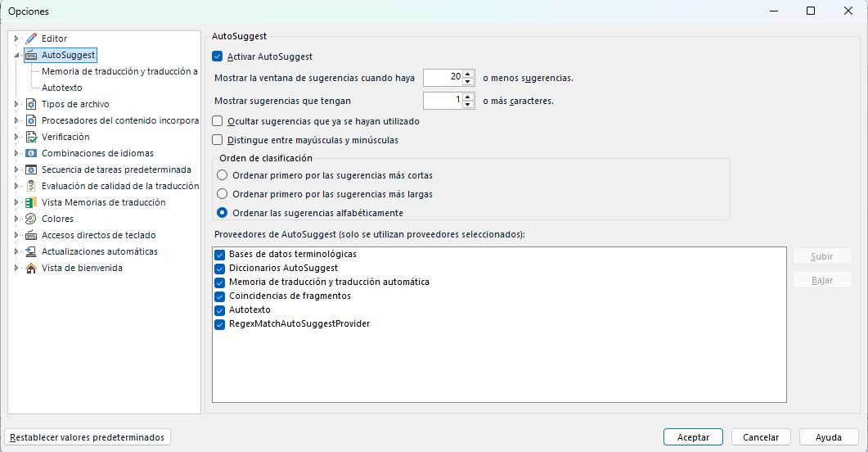Enable Distingue entre mayúsculas y minúsculas

[218, 140]
